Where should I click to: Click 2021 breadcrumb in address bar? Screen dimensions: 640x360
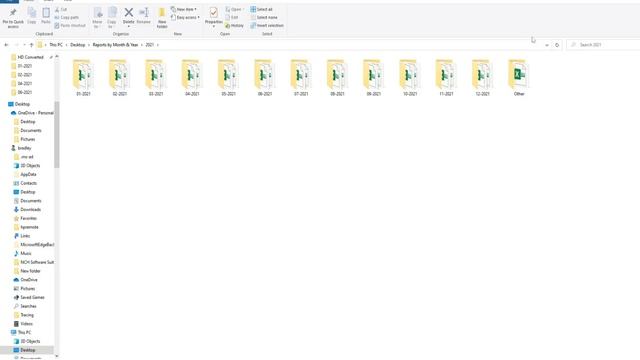150,45
